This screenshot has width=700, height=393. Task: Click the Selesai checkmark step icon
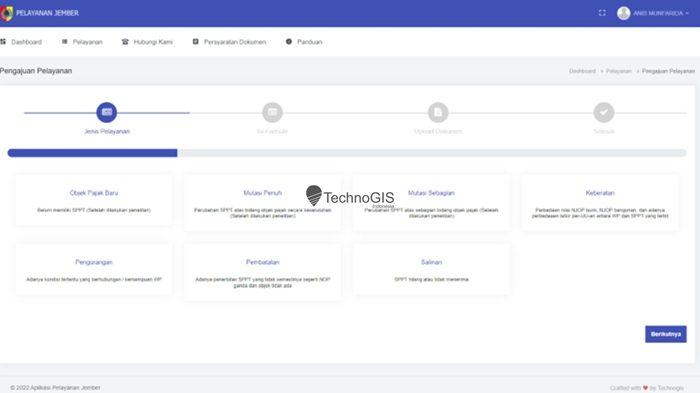[604, 112]
